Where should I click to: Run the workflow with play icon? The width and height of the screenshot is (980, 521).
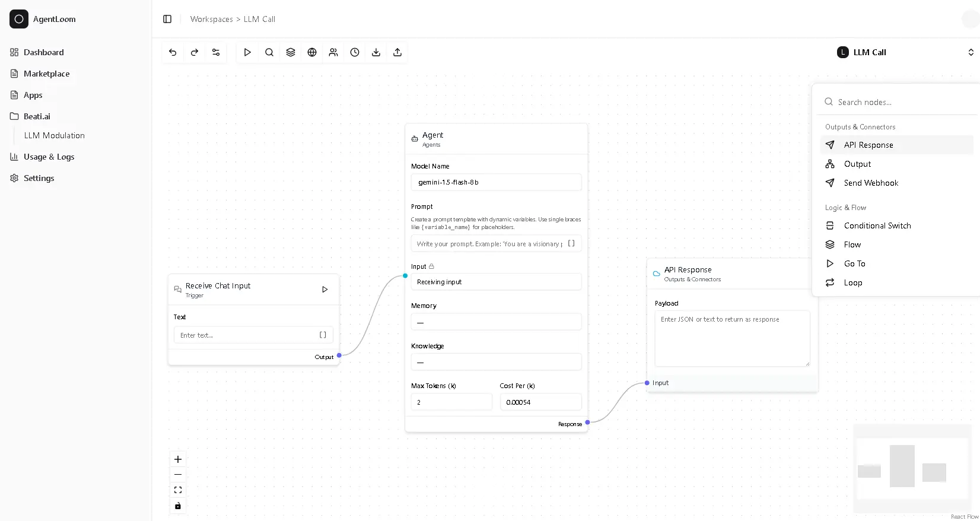coord(247,52)
